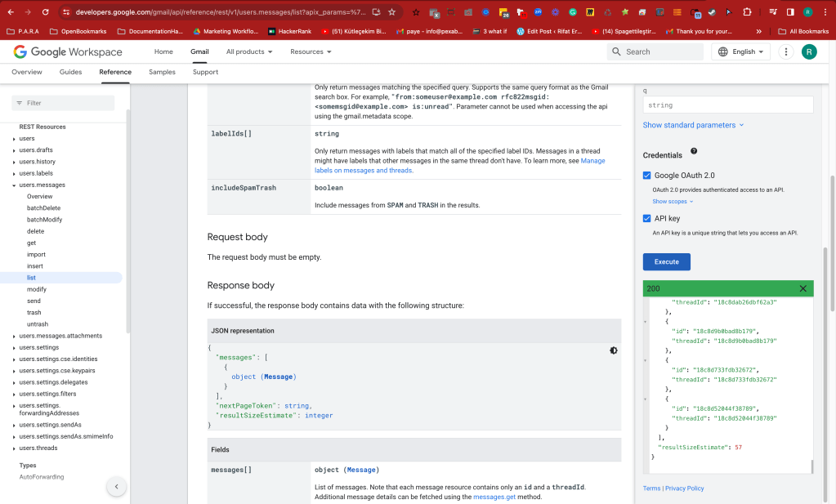This screenshot has width=836, height=504.
Task: Switch to the Guides tab
Action: pos(71,72)
